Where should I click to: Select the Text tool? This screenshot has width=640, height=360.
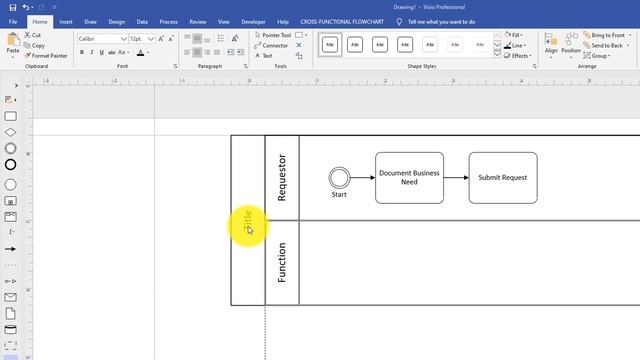coord(264,56)
